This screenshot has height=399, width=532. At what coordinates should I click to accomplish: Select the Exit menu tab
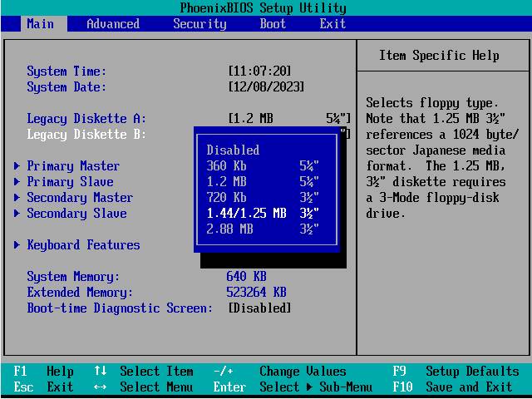332,23
